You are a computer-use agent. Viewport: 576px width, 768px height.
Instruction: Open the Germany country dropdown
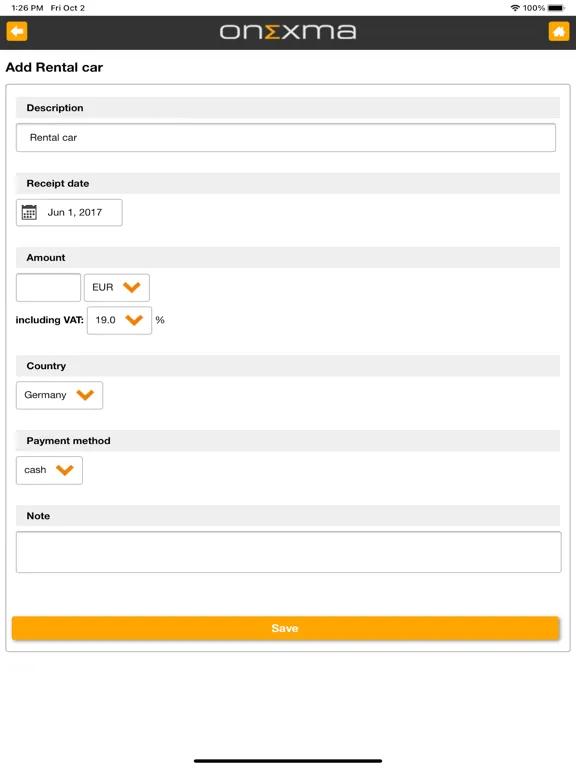click(59, 395)
